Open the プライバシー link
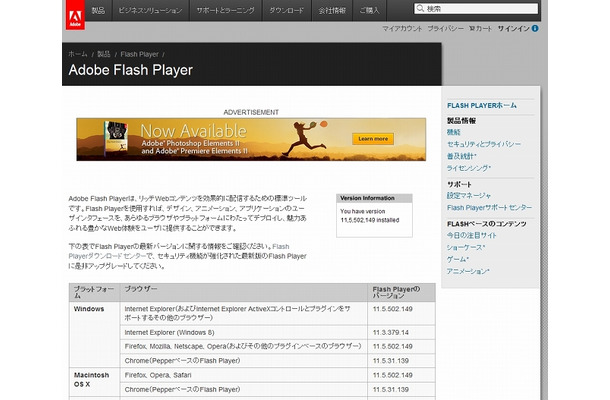The image size is (610, 400). (x=445, y=28)
